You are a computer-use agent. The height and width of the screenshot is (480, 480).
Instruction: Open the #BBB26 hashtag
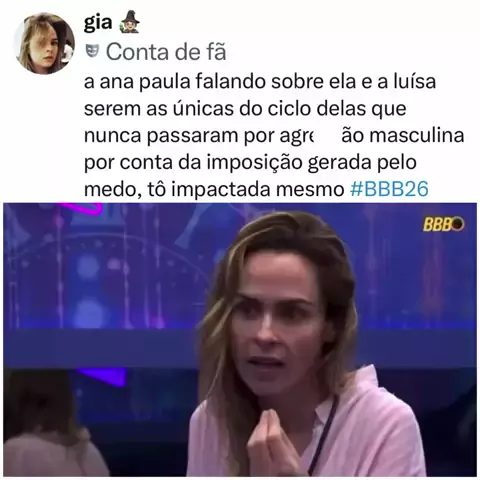tap(389, 189)
